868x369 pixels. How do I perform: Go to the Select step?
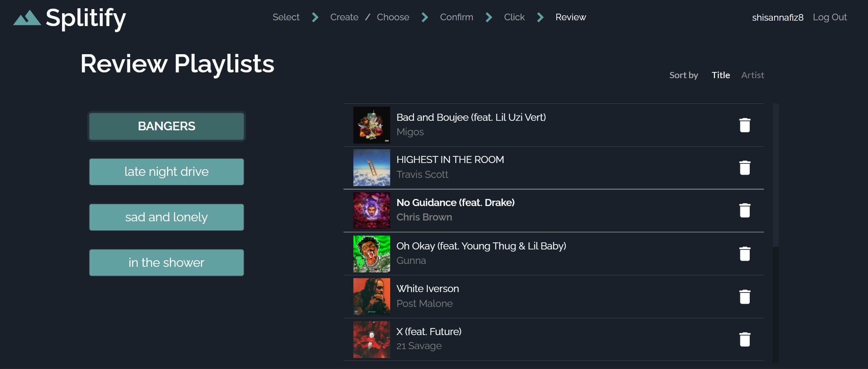point(286,17)
